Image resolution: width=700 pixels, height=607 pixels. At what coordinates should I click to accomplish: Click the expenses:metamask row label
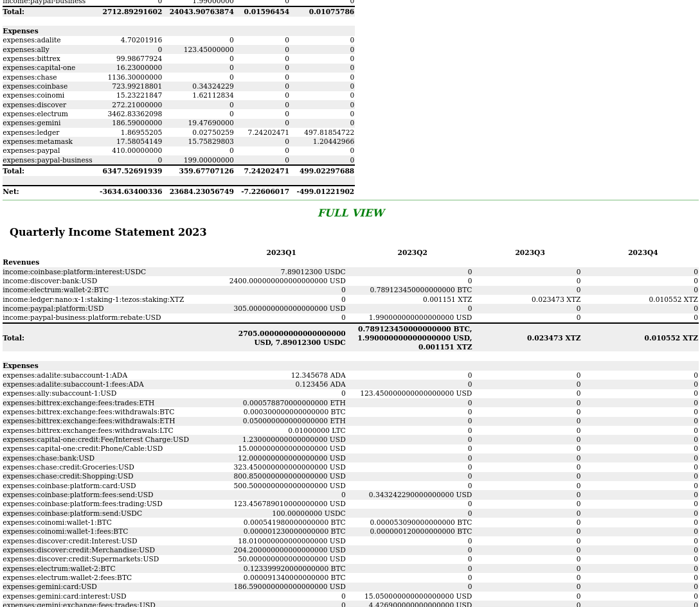pyautogui.click(x=37, y=142)
